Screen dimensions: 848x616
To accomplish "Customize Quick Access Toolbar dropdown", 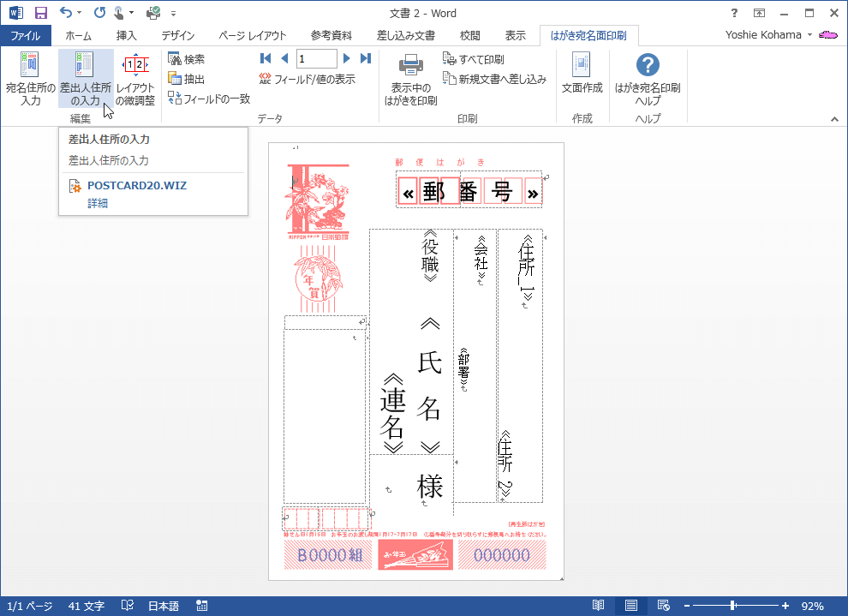I will [173, 14].
